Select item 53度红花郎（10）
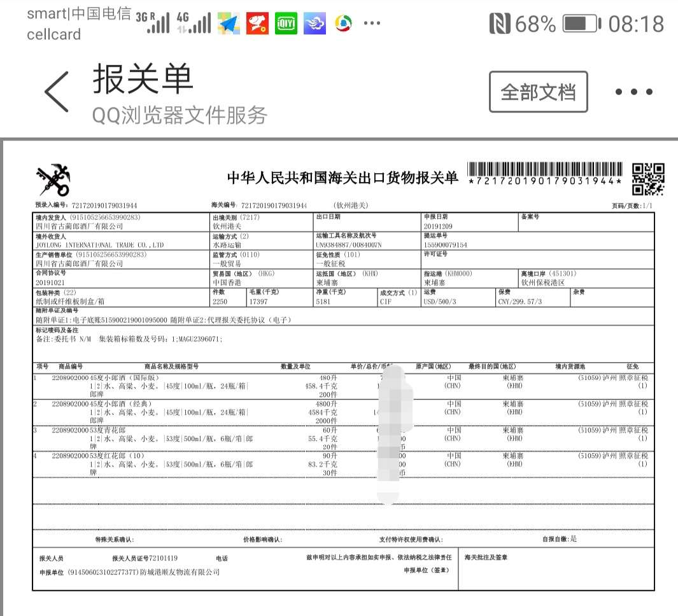Screen dimensions: 678x616 tap(117, 456)
